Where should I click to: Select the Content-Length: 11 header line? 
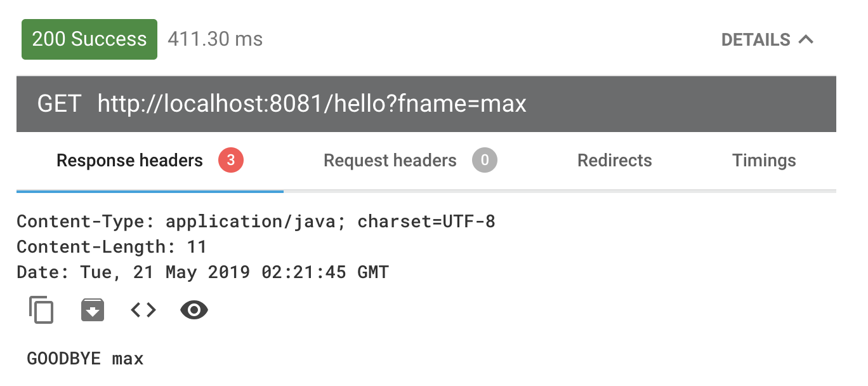coord(112,247)
